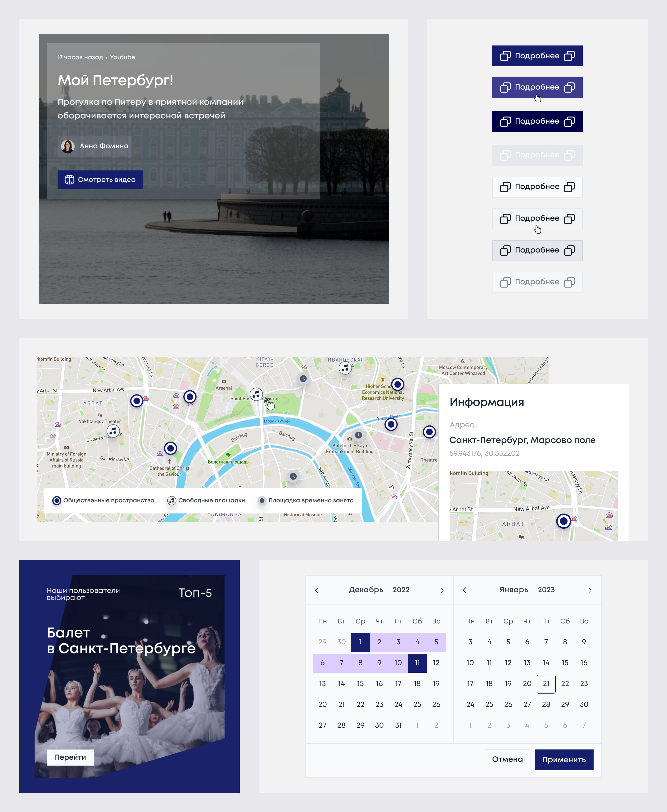
Task: Select the clock marker near Kotelnicheskaya Embankment Building
Action: pyautogui.click(x=358, y=435)
